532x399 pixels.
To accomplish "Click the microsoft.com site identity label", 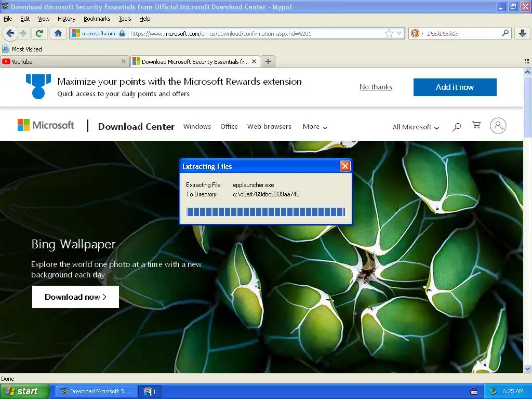I will click(98, 33).
